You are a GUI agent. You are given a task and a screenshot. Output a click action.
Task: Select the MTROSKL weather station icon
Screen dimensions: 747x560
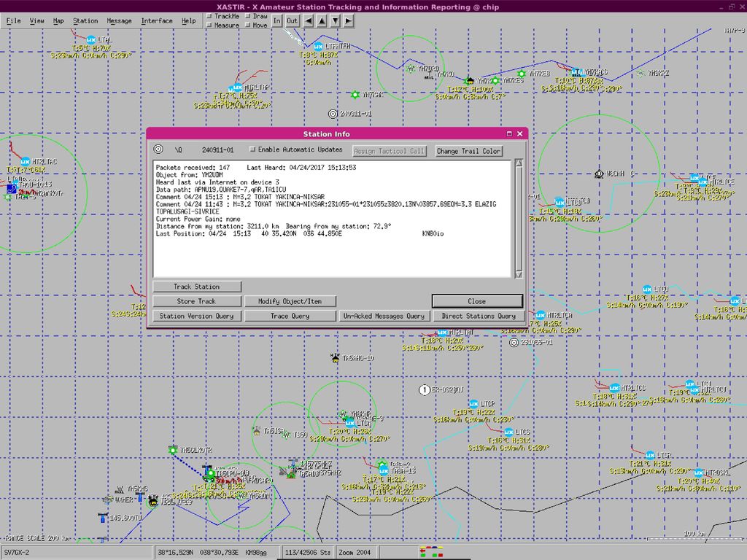point(698,472)
